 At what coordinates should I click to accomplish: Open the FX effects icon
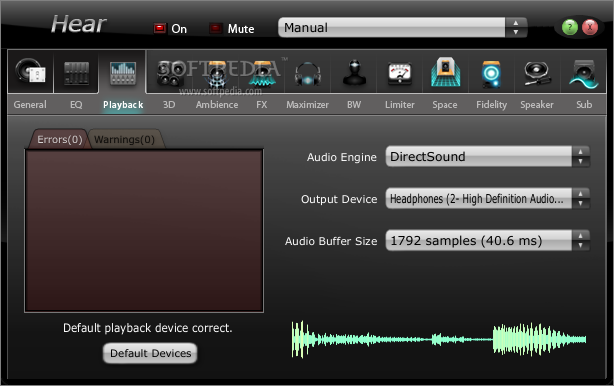[x=262, y=73]
